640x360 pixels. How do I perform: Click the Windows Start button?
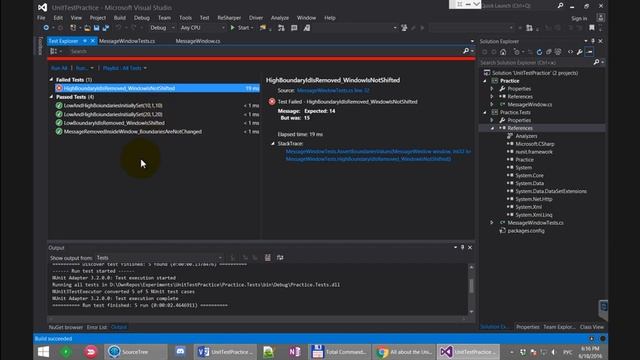43,352
